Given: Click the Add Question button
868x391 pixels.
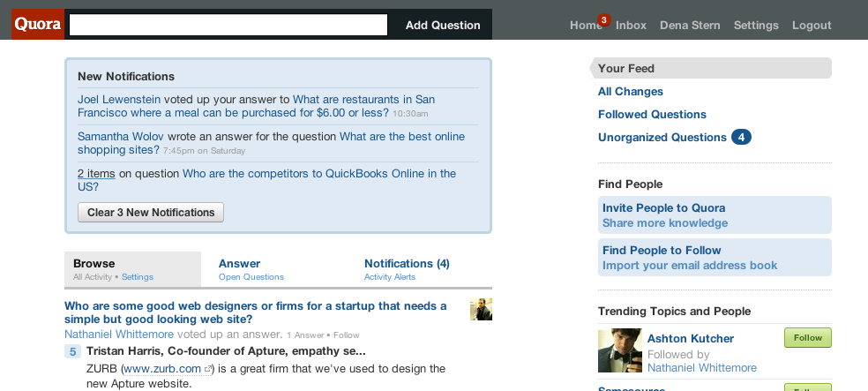Looking at the screenshot, I should [x=443, y=25].
